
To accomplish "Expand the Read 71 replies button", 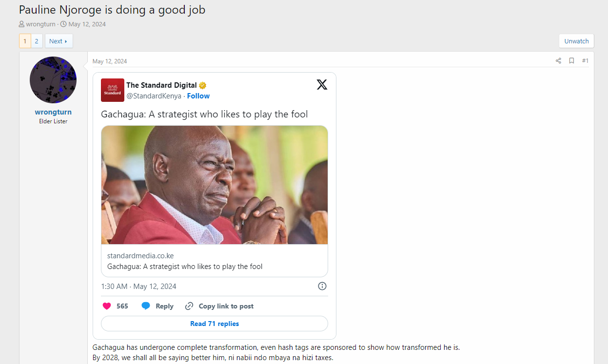I will 215,324.
